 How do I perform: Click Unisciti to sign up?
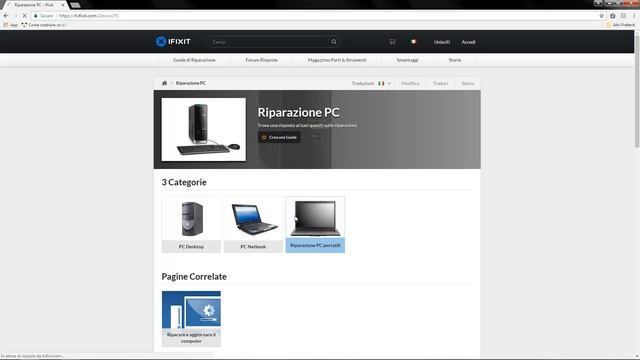(442, 42)
